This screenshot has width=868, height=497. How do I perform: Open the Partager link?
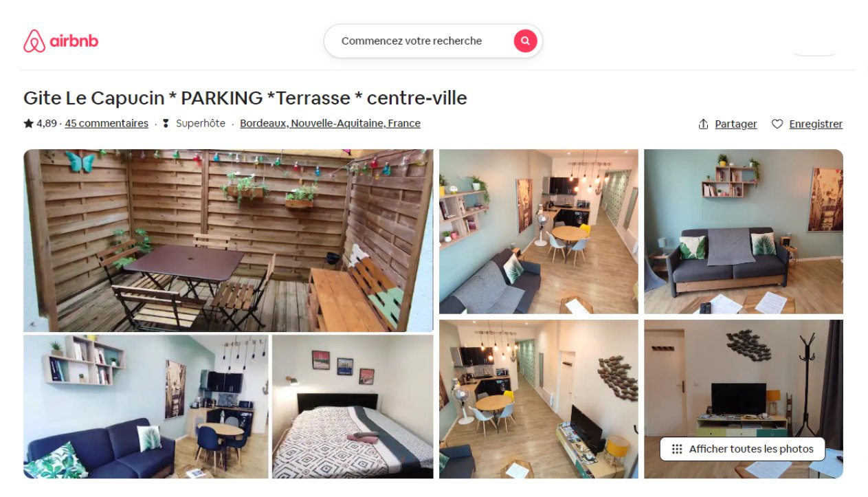[736, 124]
